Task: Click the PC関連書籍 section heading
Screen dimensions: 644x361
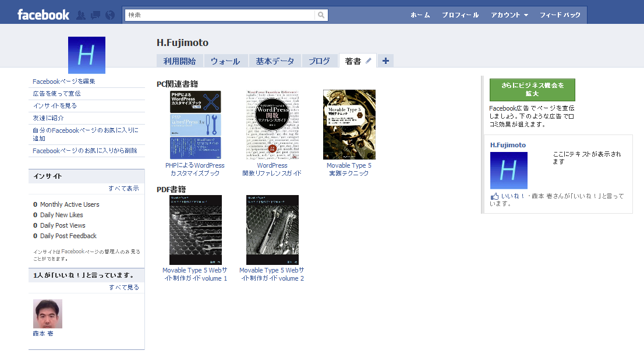Action: pos(178,84)
